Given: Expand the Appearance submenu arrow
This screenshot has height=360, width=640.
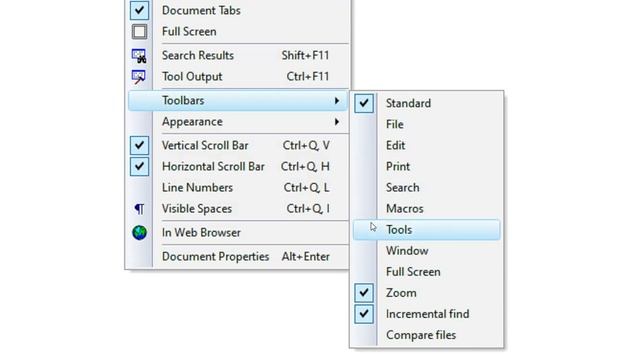Looking at the screenshot, I should point(337,122).
